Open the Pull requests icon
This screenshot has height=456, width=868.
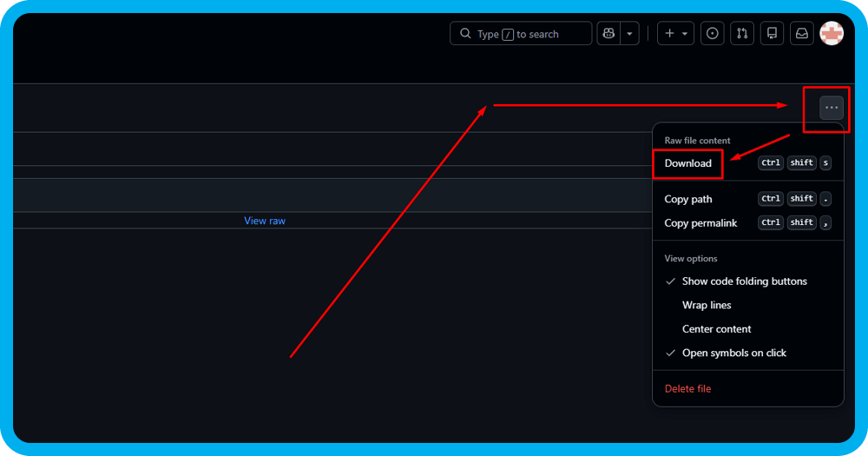(742, 34)
